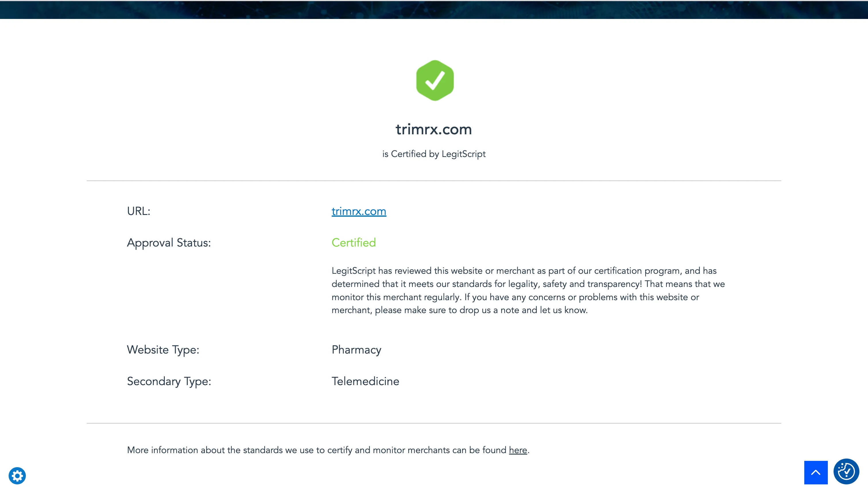Click the 'More information about the standards' sentence
The height and width of the screenshot is (493, 868).
click(x=328, y=450)
